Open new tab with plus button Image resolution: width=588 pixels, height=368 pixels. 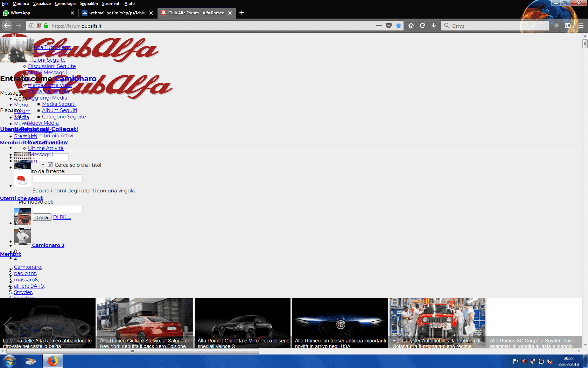tap(242, 13)
